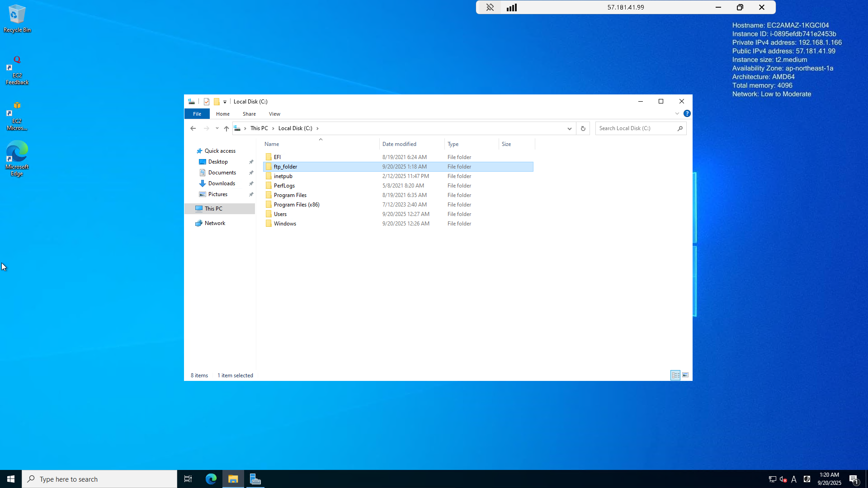
Task: Toggle the muted volume tray icon
Action: point(783,479)
